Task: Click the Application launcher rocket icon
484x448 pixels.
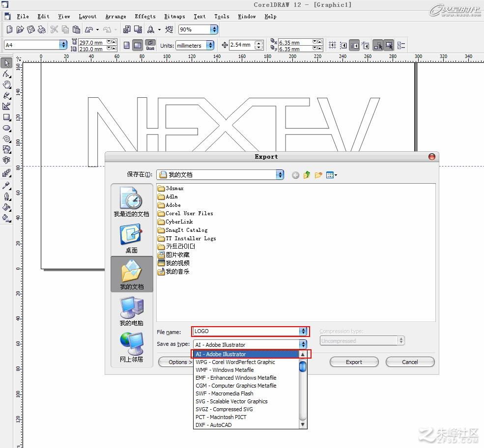Action: click(151, 29)
